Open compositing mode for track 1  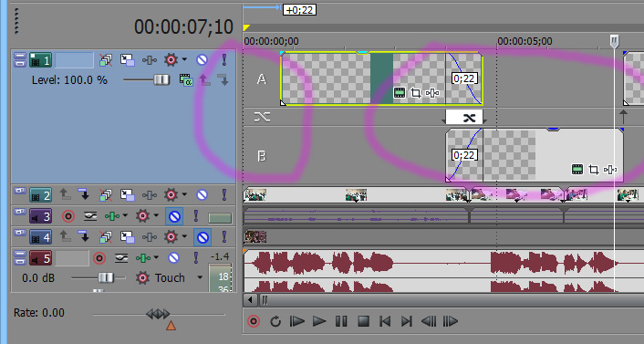click(186, 79)
